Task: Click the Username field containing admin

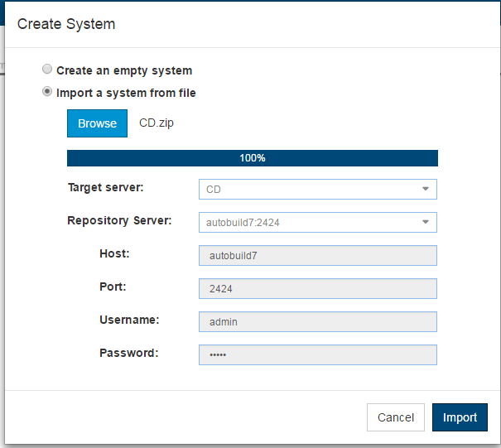Action: pyautogui.click(x=318, y=322)
